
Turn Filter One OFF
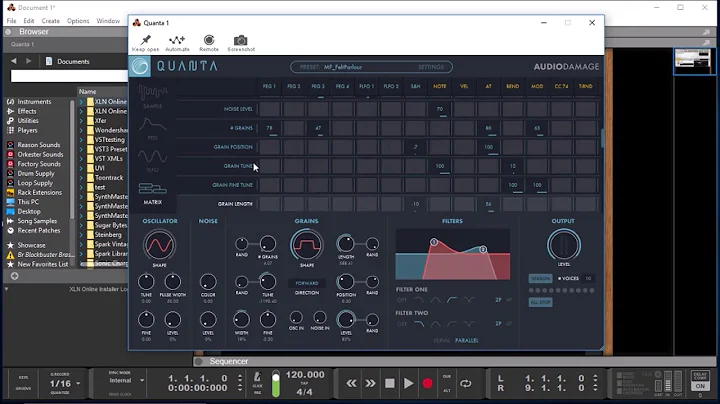(x=402, y=300)
